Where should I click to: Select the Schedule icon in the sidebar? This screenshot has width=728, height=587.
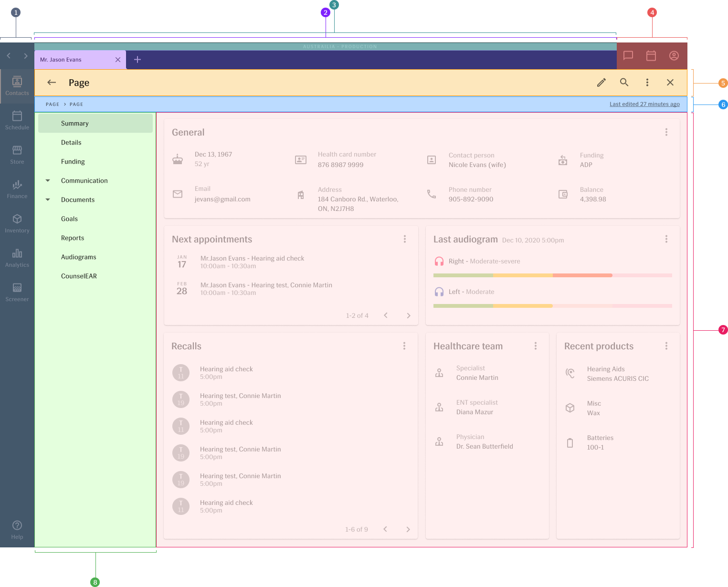17,120
